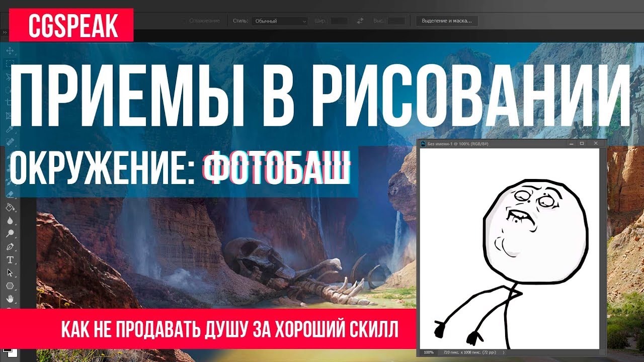Select the Dodge tool
Image resolution: width=644 pixels, height=362 pixels.
(x=10, y=234)
